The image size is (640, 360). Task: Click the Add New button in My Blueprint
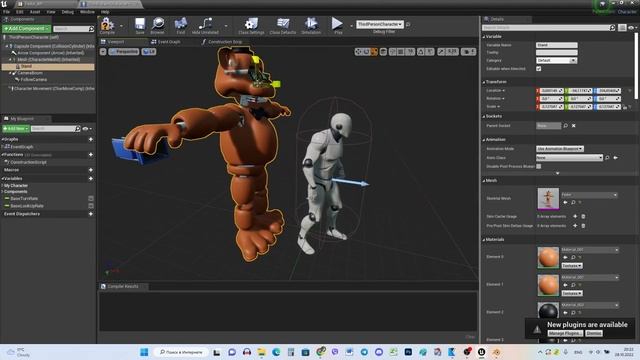coord(16,129)
